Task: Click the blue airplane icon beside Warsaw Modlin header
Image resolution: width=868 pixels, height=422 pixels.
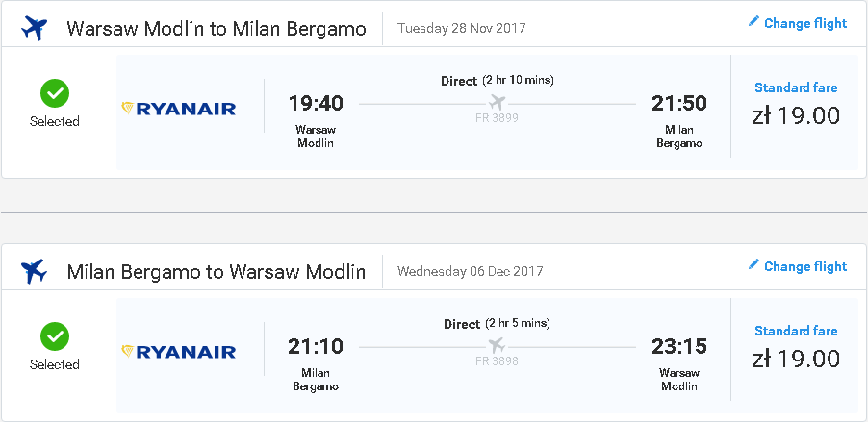Action: [35, 28]
